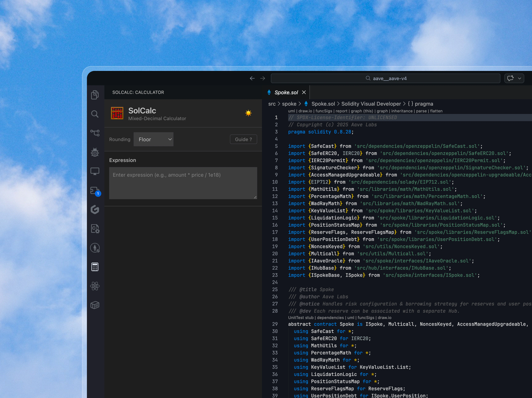Close the Spoke.sol tab
This screenshot has height=398, width=532.
coord(304,92)
